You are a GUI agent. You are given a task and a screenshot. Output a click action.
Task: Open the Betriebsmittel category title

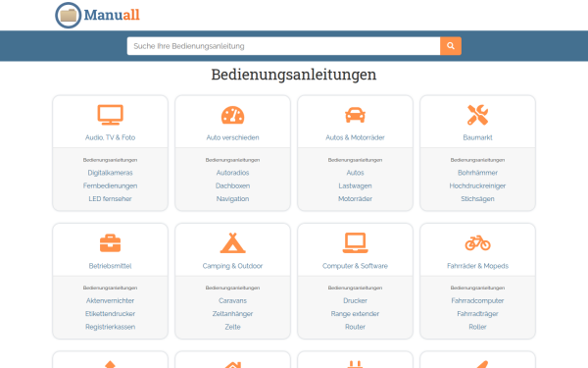coord(110,266)
